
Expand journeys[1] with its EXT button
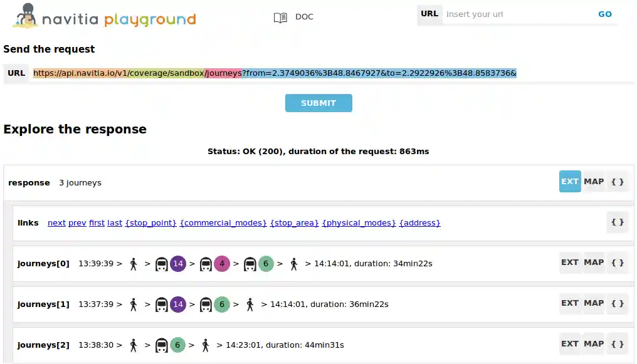point(569,303)
